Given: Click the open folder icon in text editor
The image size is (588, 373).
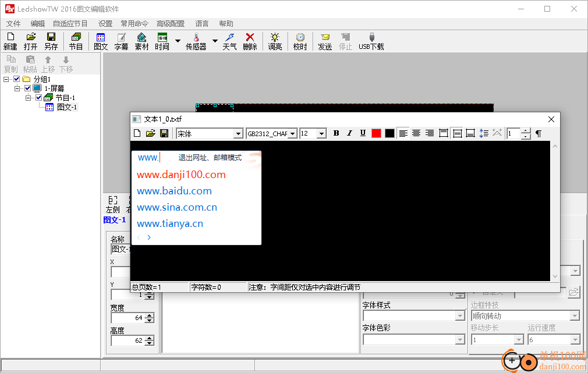Looking at the screenshot, I should 150,133.
